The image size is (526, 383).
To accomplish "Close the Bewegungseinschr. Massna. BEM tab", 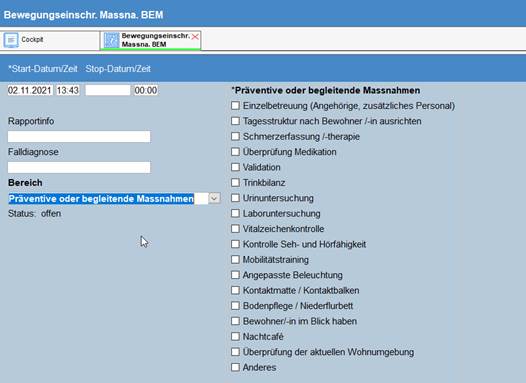I will pyautogui.click(x=195, y=37).
